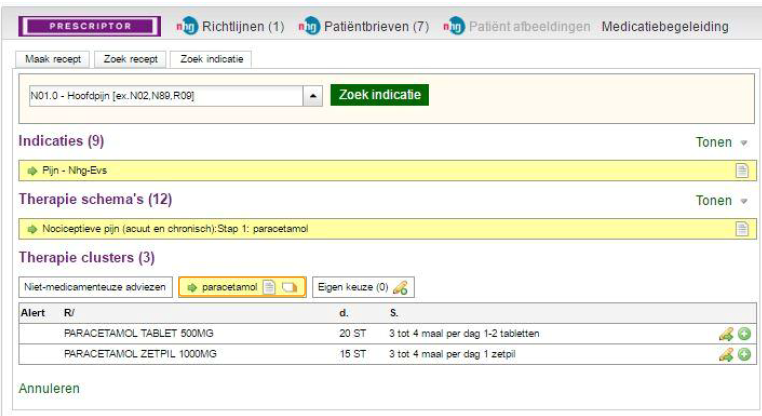Click the NHG icon beside Richtlijnen
The height and width of the screenshot is (416, 762).
click(187, 26)
